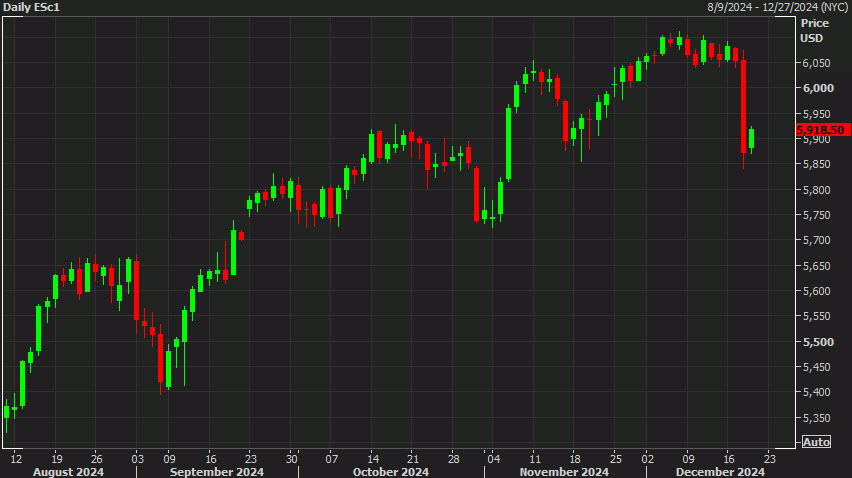Select the August 2024 month label
The height and width of the screenshot is (478, 852).
point(68,471)
